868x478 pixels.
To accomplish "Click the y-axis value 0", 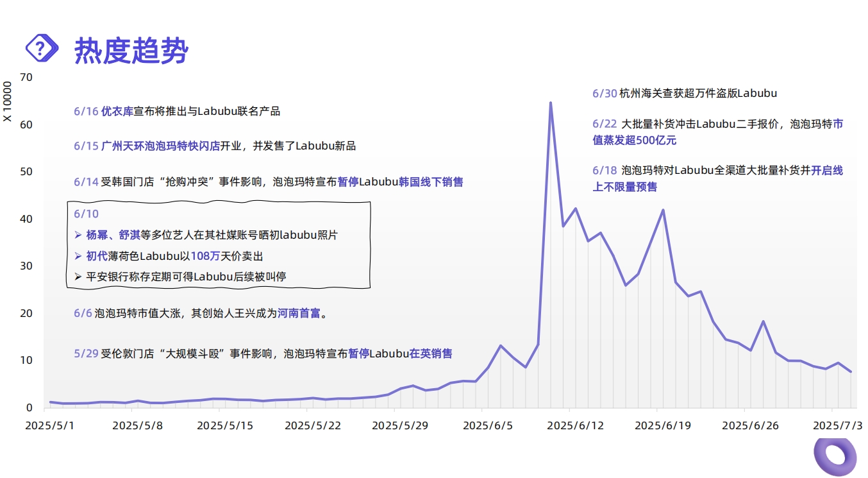I will (29, 407).
